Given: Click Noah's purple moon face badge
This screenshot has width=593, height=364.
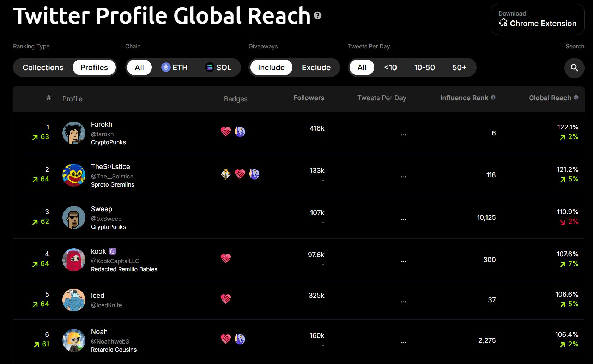Looking at the screenshot, I should click(240, 339).
